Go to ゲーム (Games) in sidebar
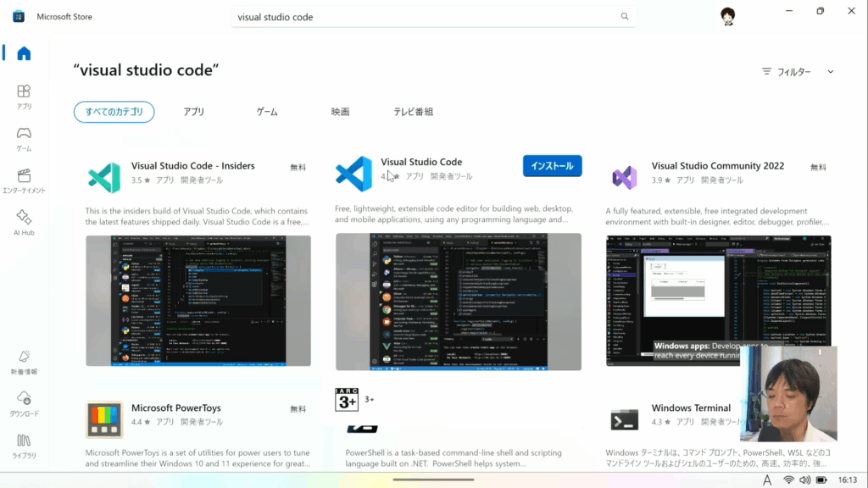Viewport: 868px width, 488px height. [24, 138]
